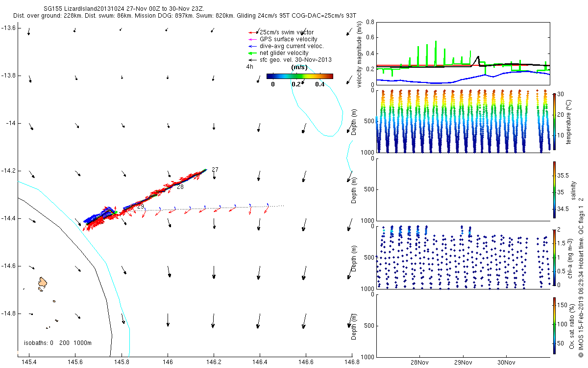Click the day '28' marker on the glider track
Image resolution: width=588 pixels, height=368 pixels.
point(180,187)
